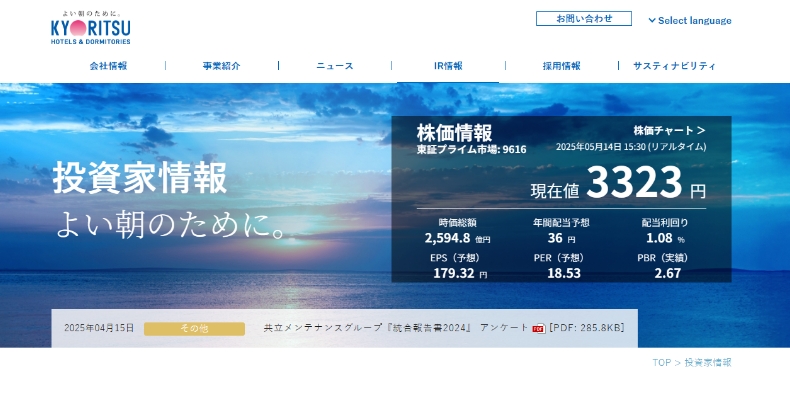The image size is (790, 400).
Task: Click the PER value 18.53
Action: 564,273
